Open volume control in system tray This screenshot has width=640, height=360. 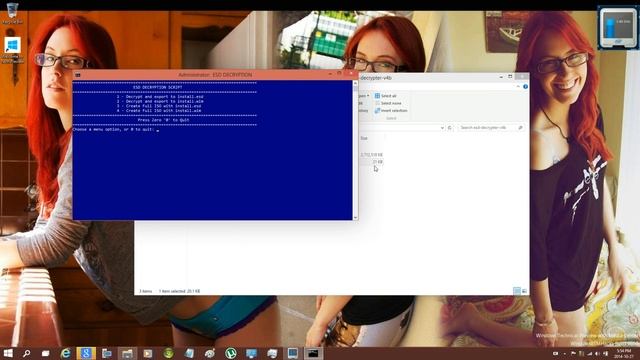tap(598, 353)
